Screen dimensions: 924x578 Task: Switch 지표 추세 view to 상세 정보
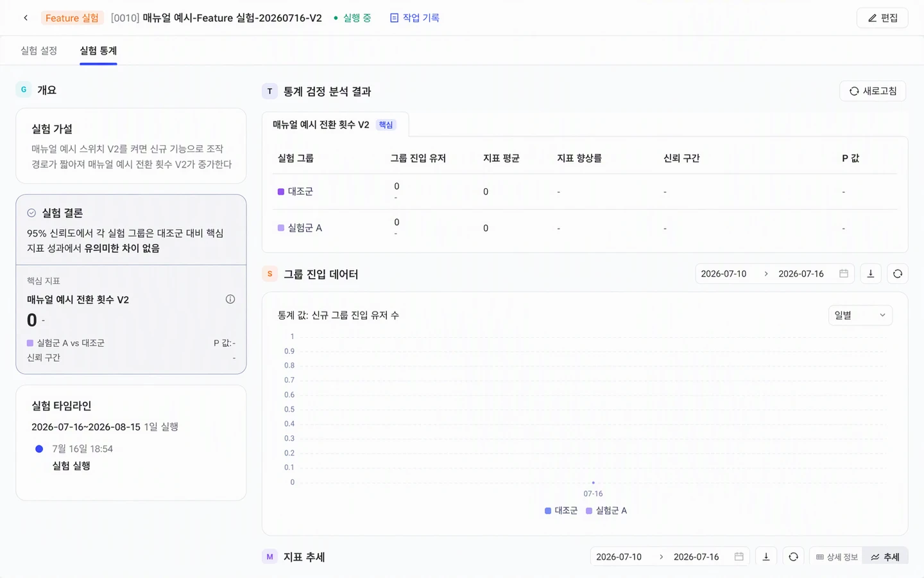(837, 557)
